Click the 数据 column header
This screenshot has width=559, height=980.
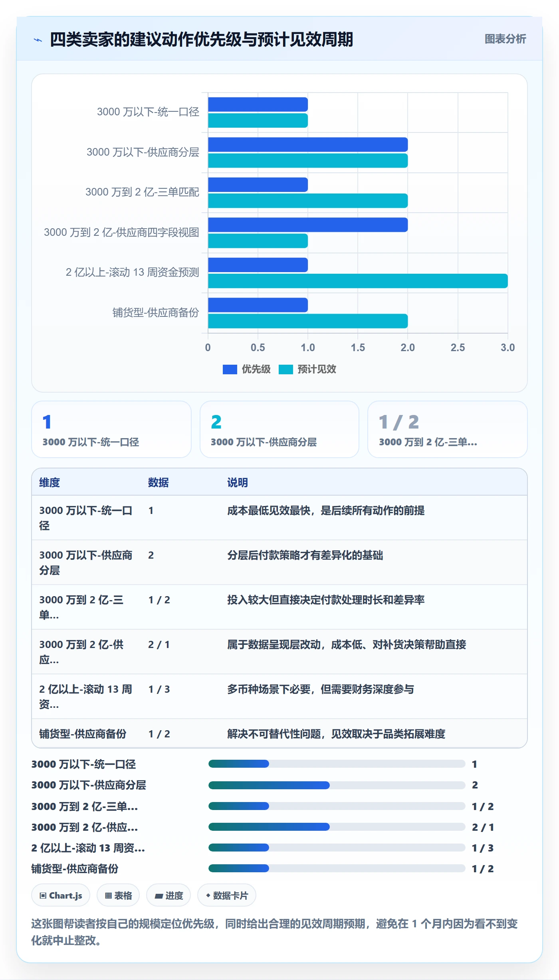click(x=158, y=482)
